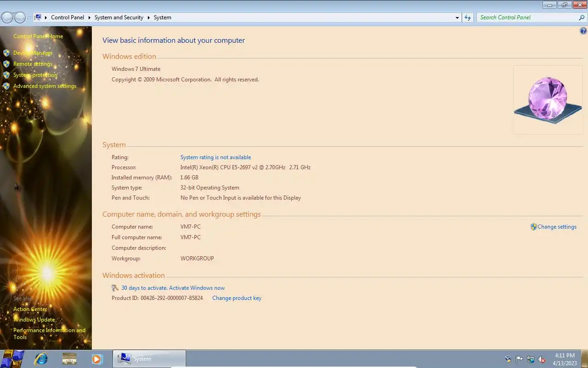Viewport: 588px width, 368px height.
Task: Launch Internet Explorer from the taskbar
Action: click(x=41, y=359)
